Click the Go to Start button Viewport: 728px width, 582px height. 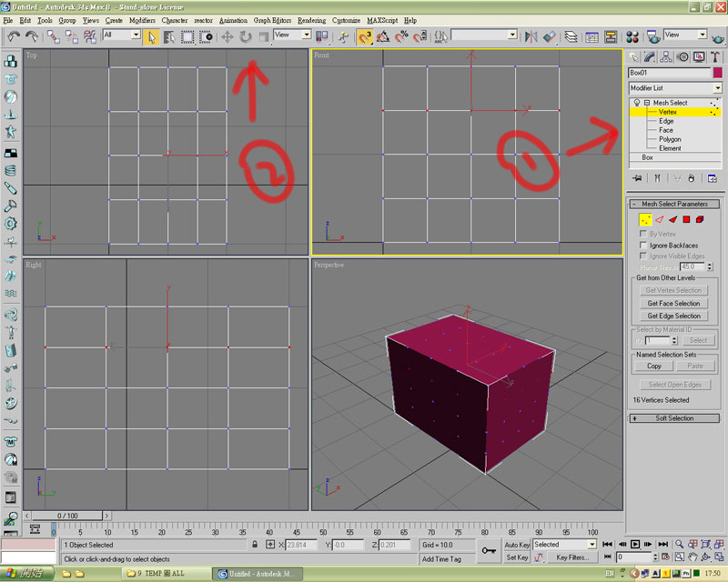point(607,544)
